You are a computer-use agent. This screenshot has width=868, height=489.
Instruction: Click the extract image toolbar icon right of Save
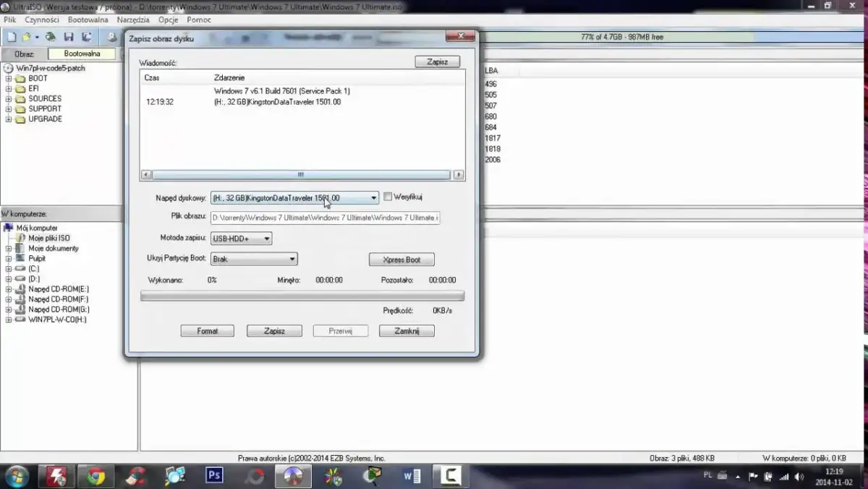pyautogui.click(x=88, y=36)
